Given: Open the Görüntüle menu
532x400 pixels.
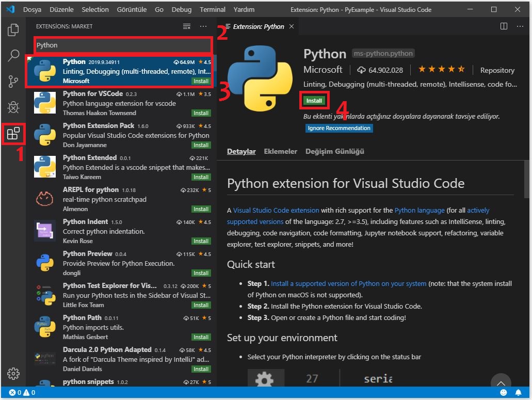Looking at the screenshot, I should tap(132, 9).
